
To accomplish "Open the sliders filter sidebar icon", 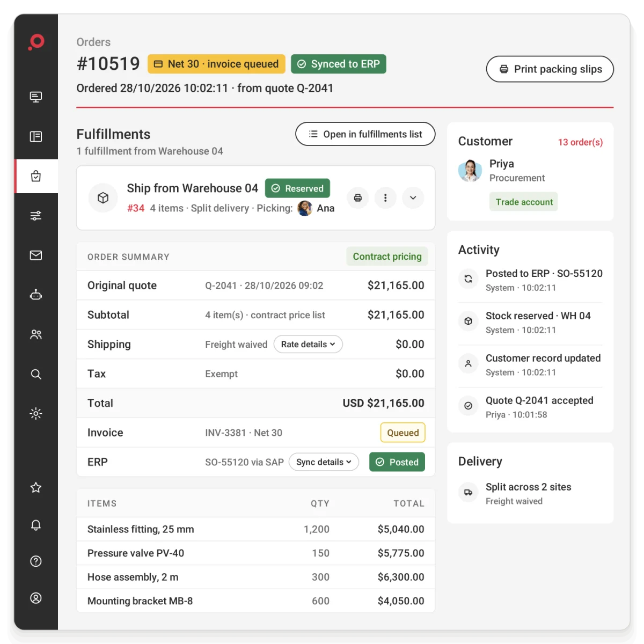I will coord(36,216).
